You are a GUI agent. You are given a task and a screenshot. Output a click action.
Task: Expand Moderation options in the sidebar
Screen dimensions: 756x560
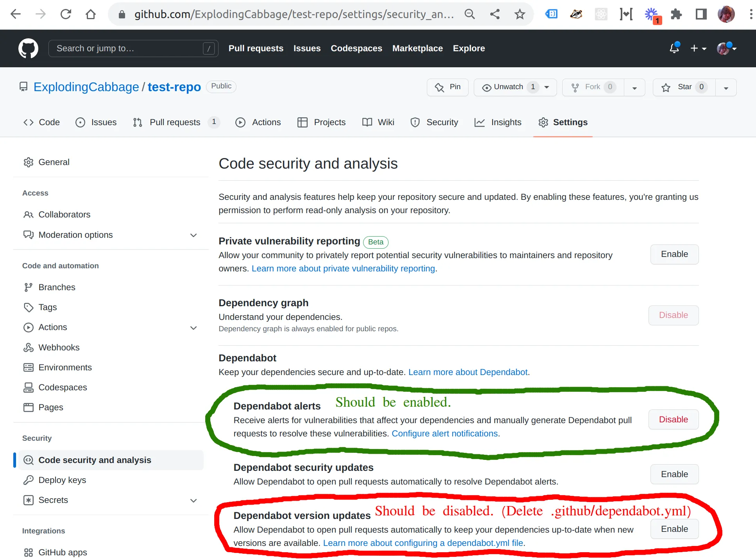tap(193, 235)
